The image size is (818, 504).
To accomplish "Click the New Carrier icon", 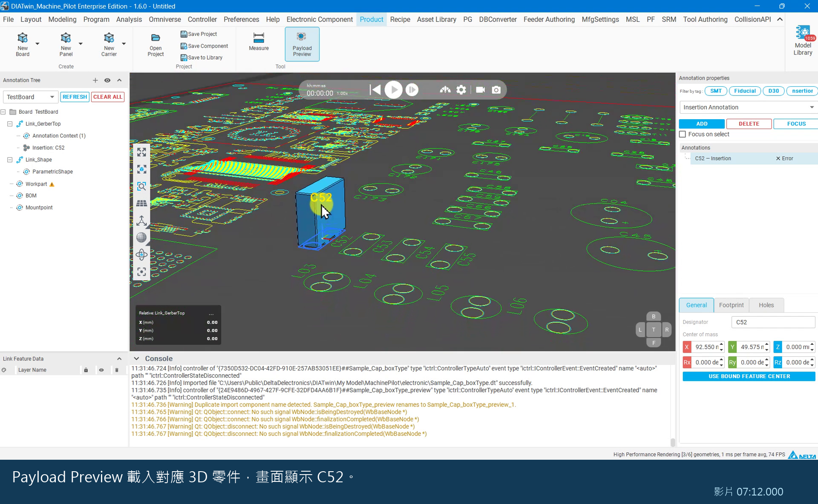I will click(x=109, y=44).
